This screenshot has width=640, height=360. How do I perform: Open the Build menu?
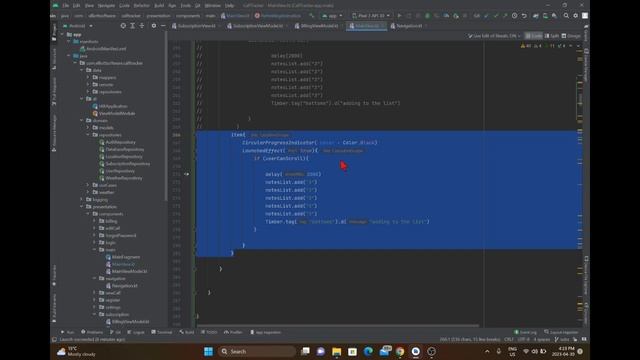159,6
